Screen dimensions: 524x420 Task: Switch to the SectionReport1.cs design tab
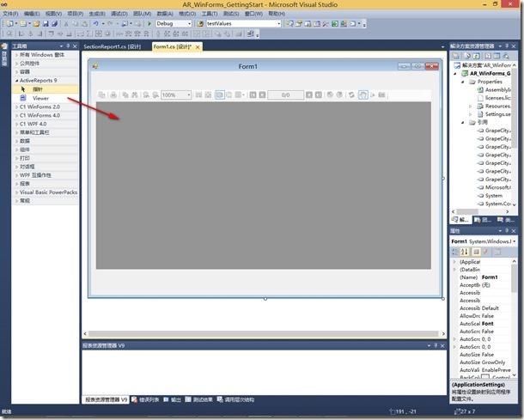click(113, 46)
